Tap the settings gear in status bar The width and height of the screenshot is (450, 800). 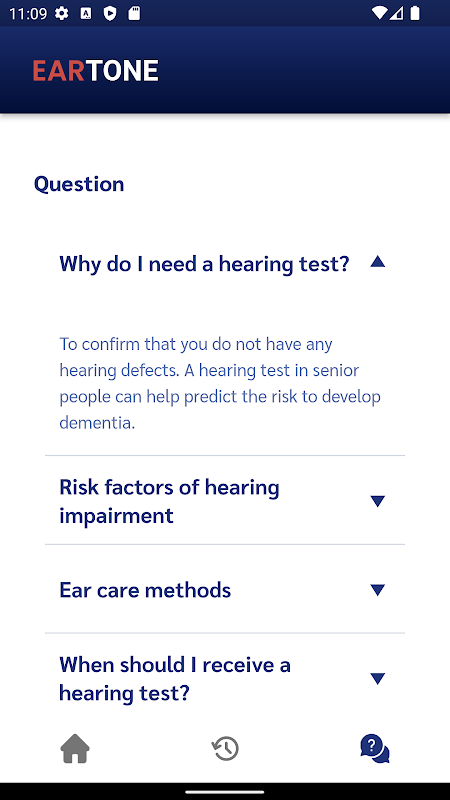[x=62, y=13]
